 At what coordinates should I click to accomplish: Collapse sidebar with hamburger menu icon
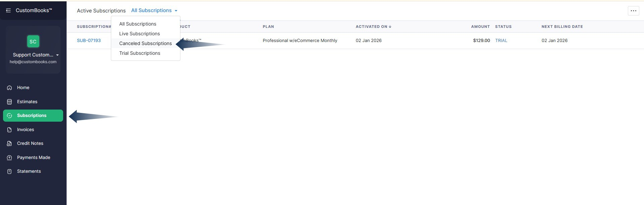tap(8, 10)
